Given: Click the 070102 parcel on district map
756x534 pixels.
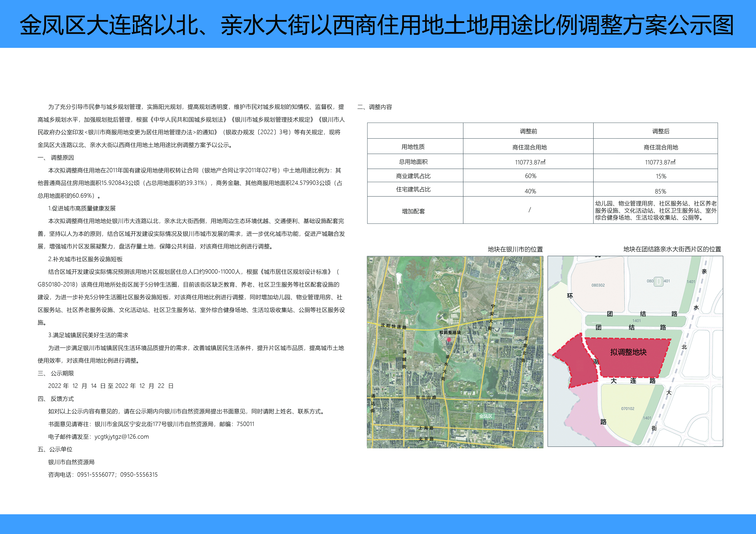Looking at the screenshot, I should [x=628, y=409].
